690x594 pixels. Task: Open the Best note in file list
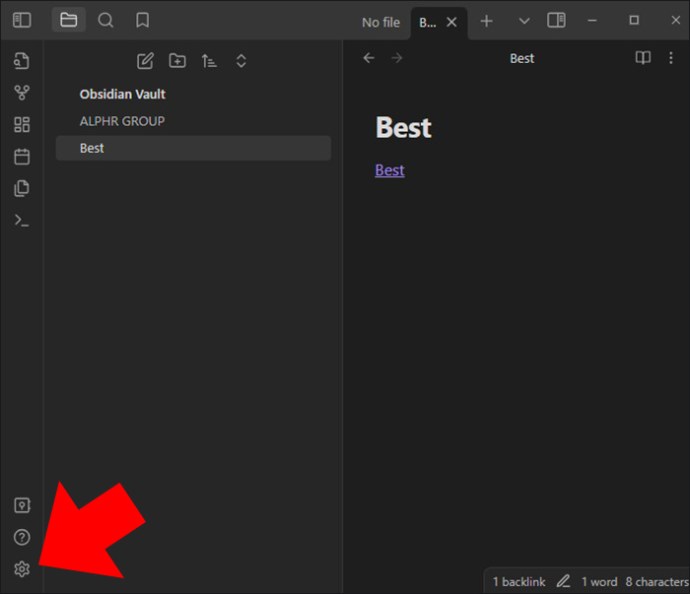[194, 148]
